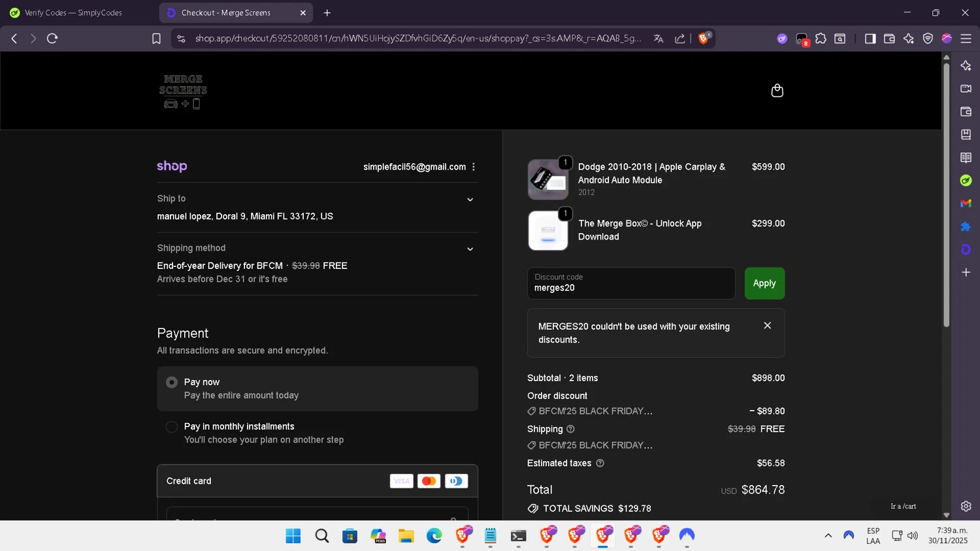This screenshot has width=980, height=551.
Task: Close the Checkout tab
Action: coord(303,12)
